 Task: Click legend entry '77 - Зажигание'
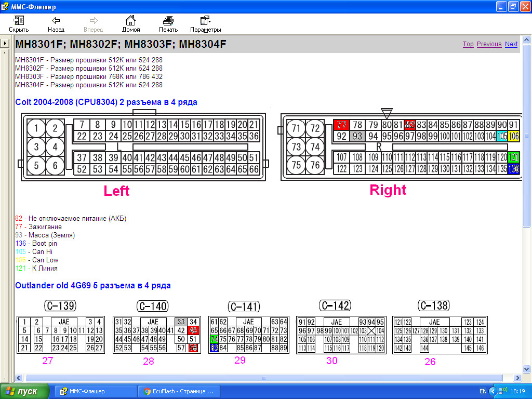[38, 227]
